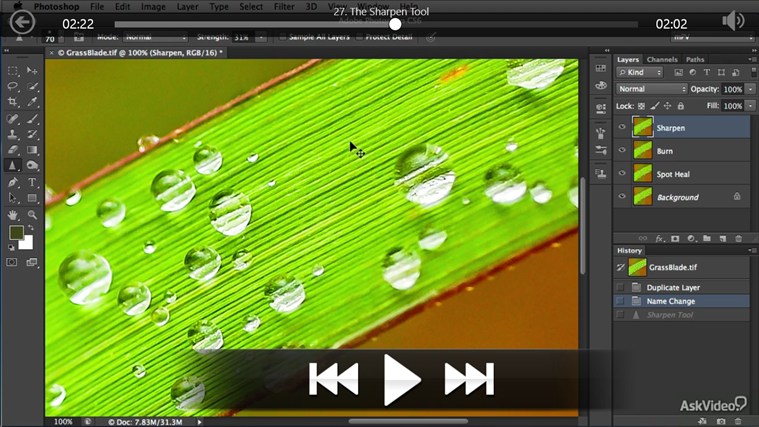Reset default foreground and background colors

tap(11, 247)
